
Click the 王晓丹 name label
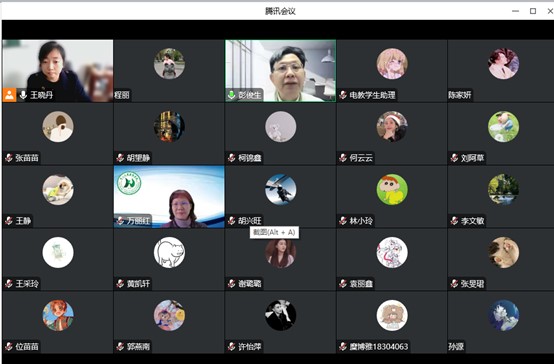click(41, 95)
